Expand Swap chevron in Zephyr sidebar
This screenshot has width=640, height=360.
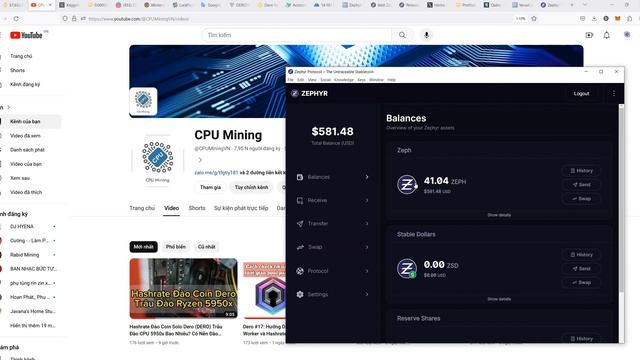click(x=367, y=247)
